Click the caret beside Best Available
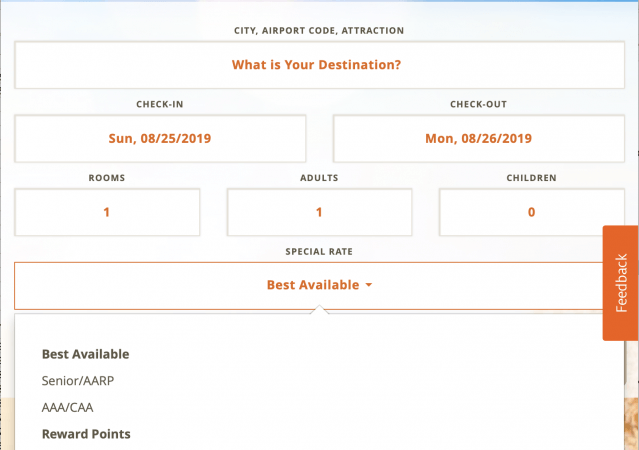 369,285
